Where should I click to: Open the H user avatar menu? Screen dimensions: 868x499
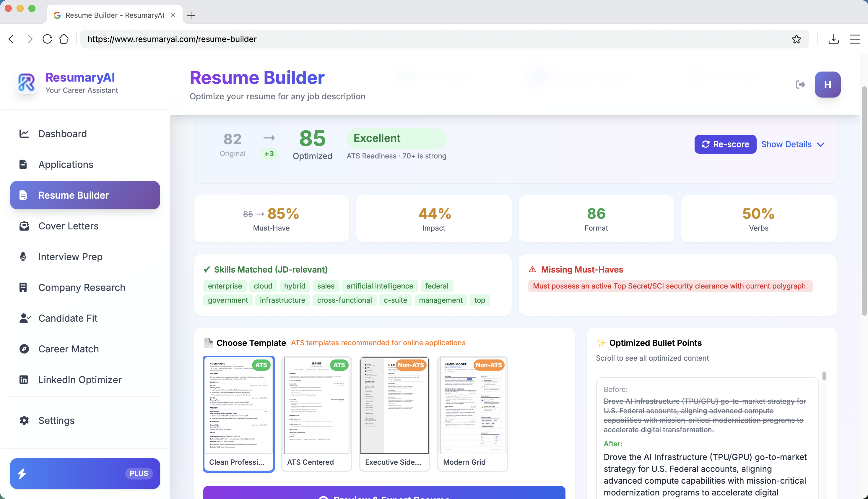pos(828,85)
